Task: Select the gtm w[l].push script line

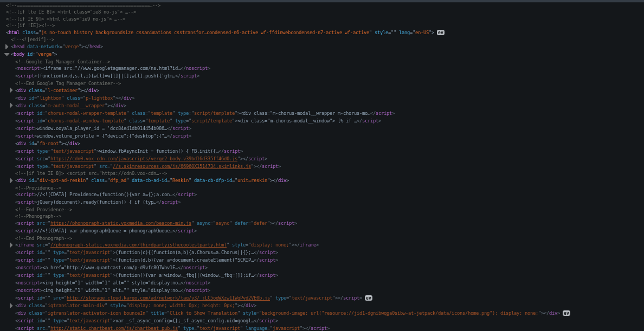Action: (x=107, y=76)
